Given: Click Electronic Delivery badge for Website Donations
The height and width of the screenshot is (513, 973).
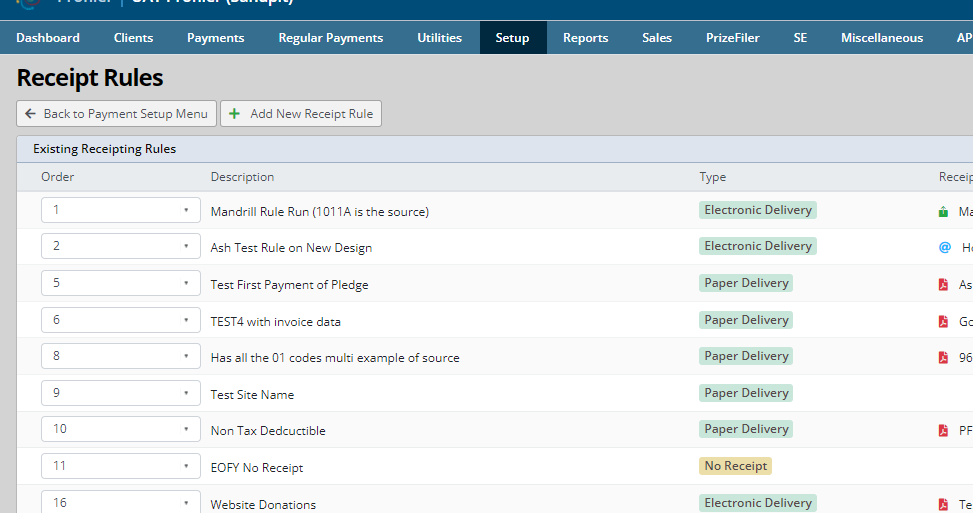Looking at the screenshot, I should pos(758,502).
